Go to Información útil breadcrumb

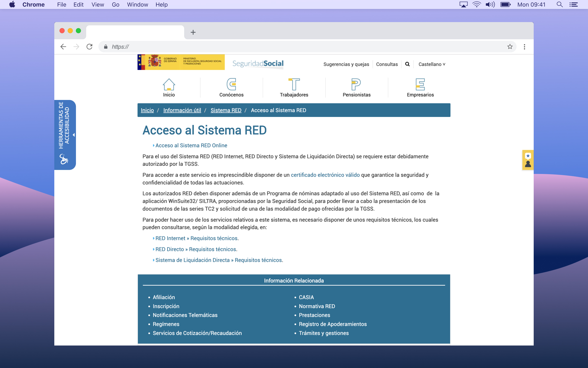coord(182,110)
